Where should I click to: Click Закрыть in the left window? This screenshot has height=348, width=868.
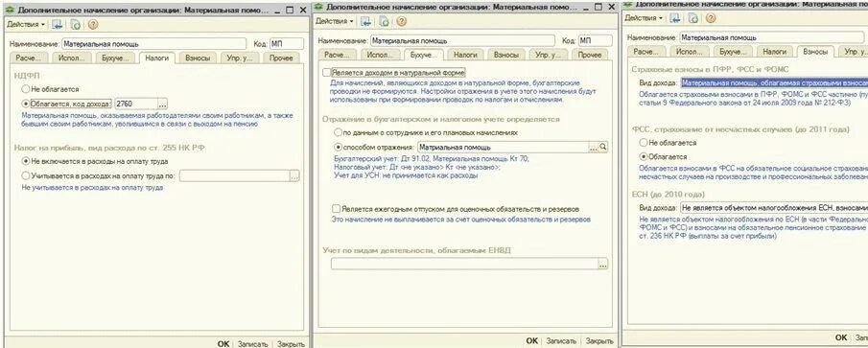pos(291,343)
